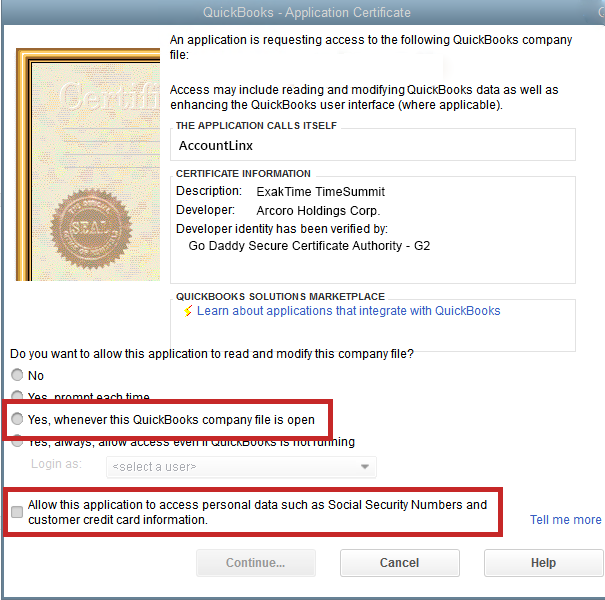Click the "QuickBooks - Application Certificate" title bar

[x=306, y=12]
